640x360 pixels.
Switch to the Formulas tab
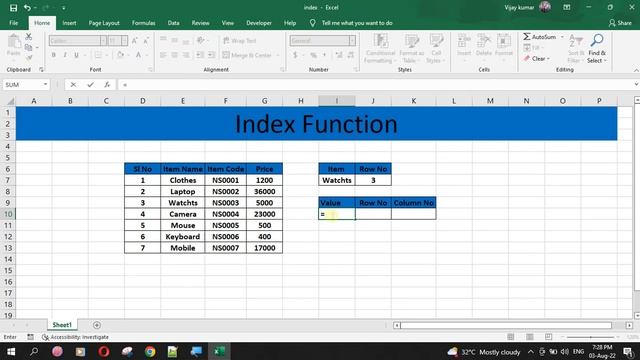(143, 23)
